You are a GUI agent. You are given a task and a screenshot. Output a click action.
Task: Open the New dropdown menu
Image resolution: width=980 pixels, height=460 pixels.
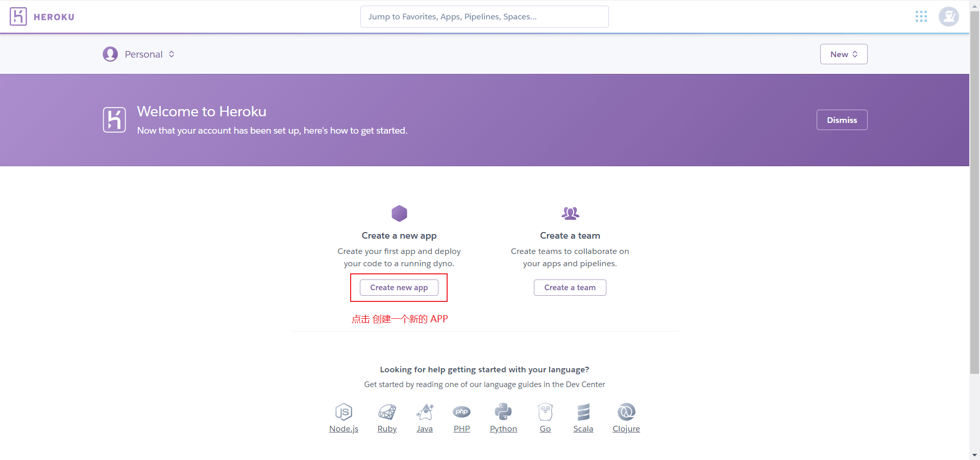click(843, 54)
